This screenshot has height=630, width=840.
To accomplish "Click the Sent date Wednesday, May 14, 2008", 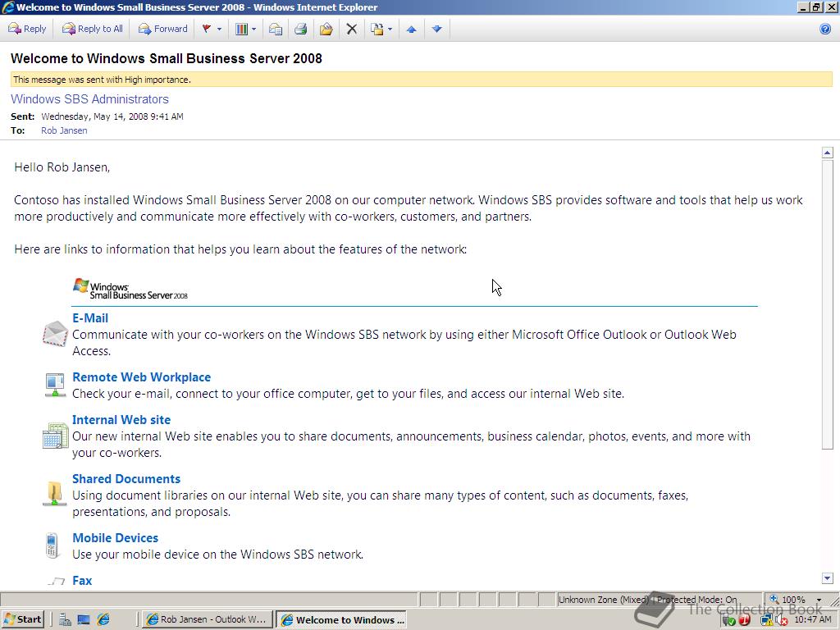I will [x=112, y=116].
